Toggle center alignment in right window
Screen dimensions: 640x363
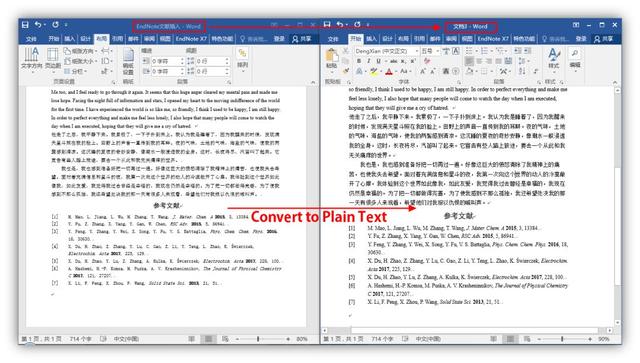[x=479, y=61]
